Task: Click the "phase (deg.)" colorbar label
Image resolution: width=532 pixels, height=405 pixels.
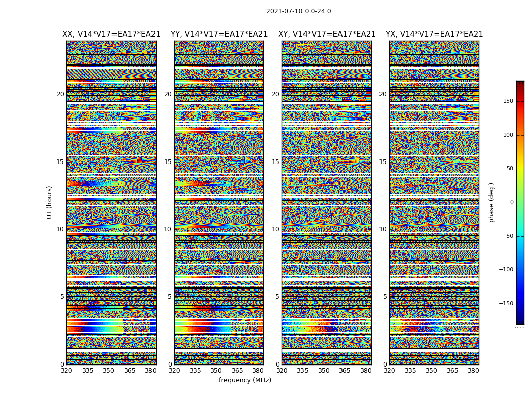Action: [491, 202]
